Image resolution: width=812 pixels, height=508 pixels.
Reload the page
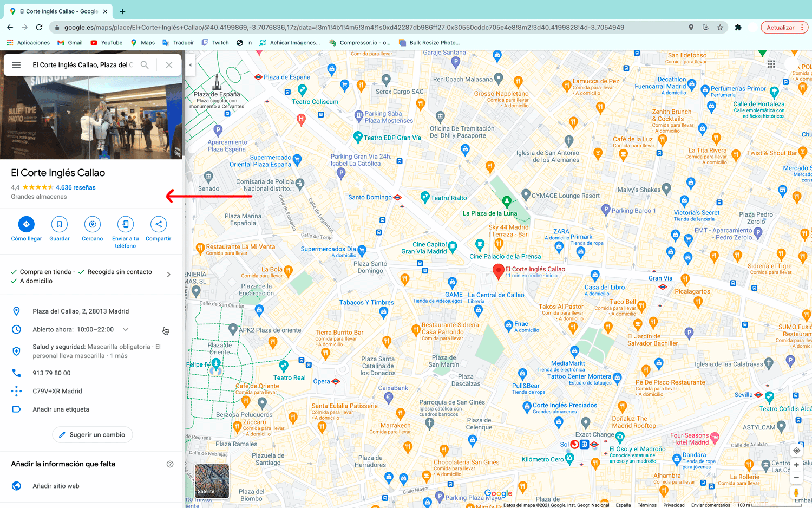(x=39, y=28)
